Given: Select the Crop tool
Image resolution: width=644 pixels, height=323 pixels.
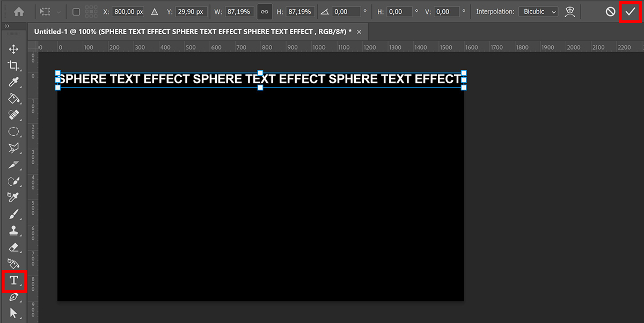Looking at the screenshot, I should 14,65.
